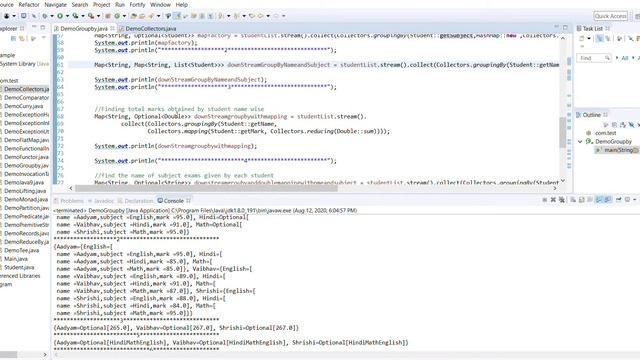Open the Debug configurations dropdown arrow
Screen dimensions: 640x360
(x=52, y=16)
